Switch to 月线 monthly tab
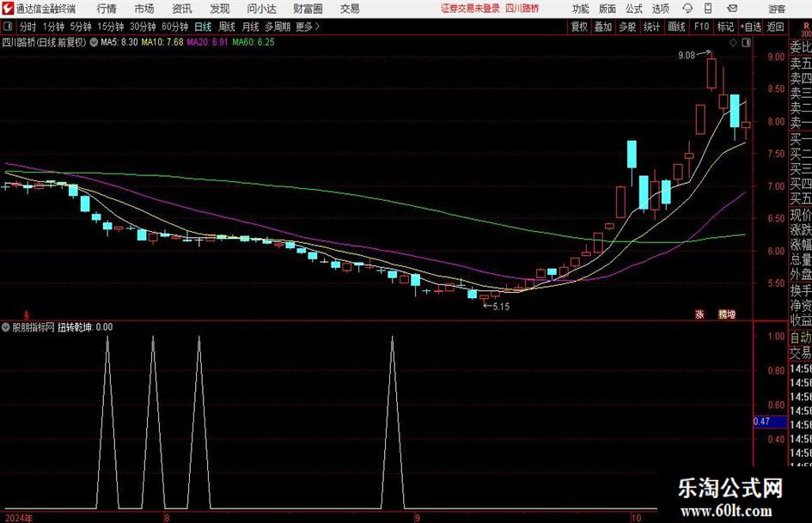The height and width of the screenshot is (523, 812). pyautogui.click(x=250, y=27)
